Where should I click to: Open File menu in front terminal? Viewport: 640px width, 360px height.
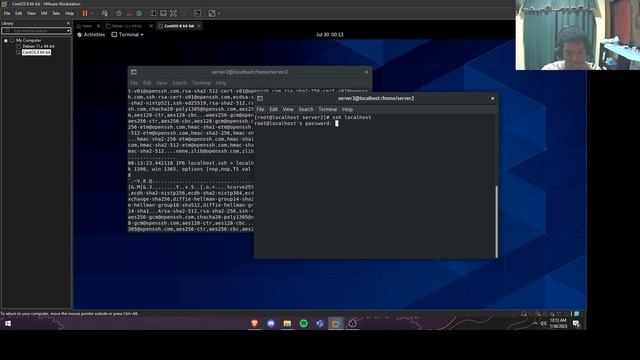(x=260, y=109)
